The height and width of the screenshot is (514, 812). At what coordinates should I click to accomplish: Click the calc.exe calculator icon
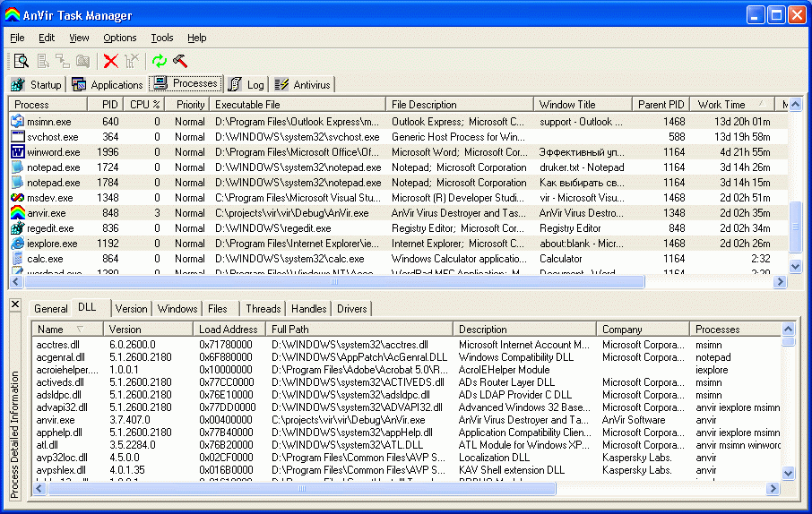coord(18,258)
